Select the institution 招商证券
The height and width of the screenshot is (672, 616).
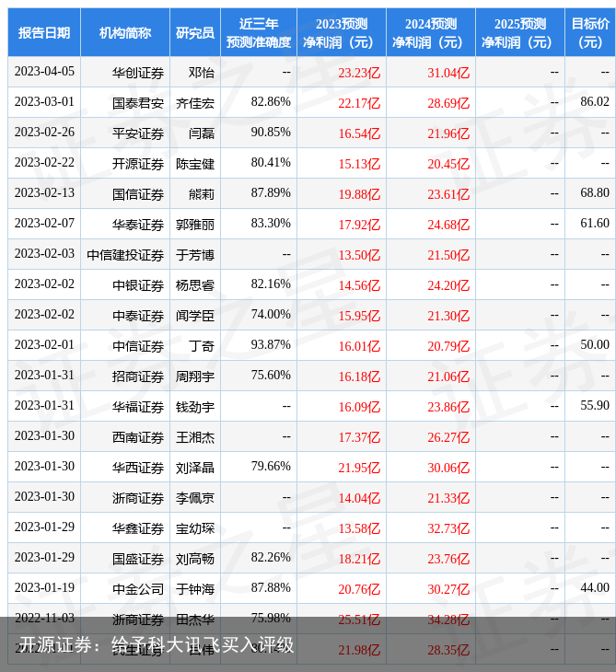pos(138,377)
